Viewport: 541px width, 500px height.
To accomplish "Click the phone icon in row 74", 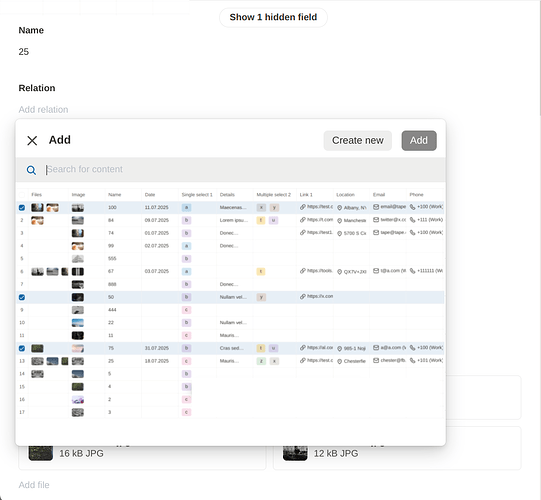I will coord(412,233).
